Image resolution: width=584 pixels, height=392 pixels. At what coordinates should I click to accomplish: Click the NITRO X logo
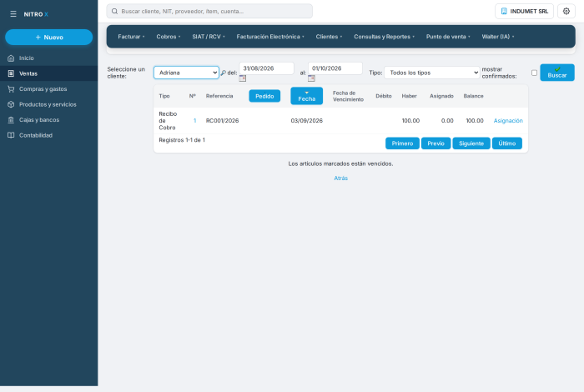36,14
